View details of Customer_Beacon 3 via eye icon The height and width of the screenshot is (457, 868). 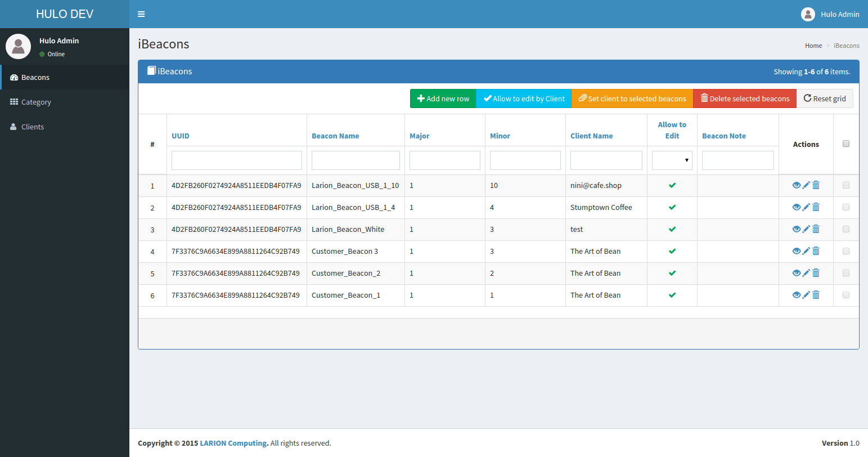796,251
